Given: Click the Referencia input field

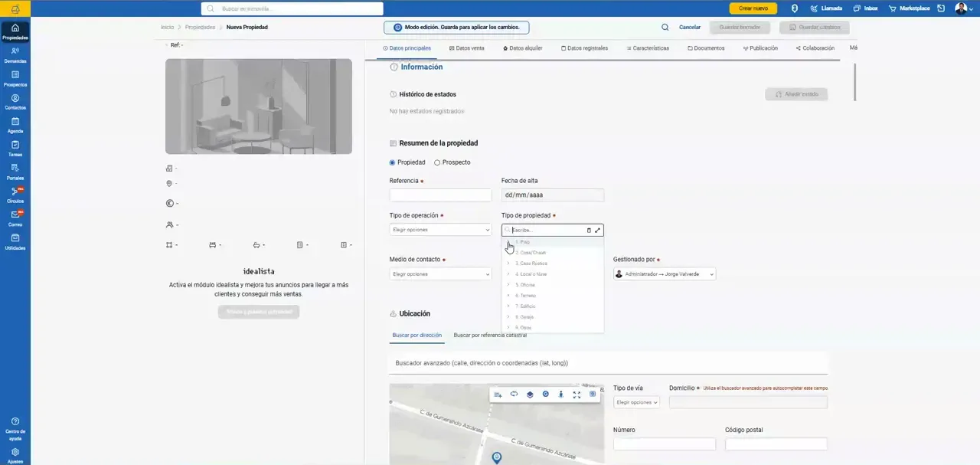Looking at the screenshot, I should 440,195.
